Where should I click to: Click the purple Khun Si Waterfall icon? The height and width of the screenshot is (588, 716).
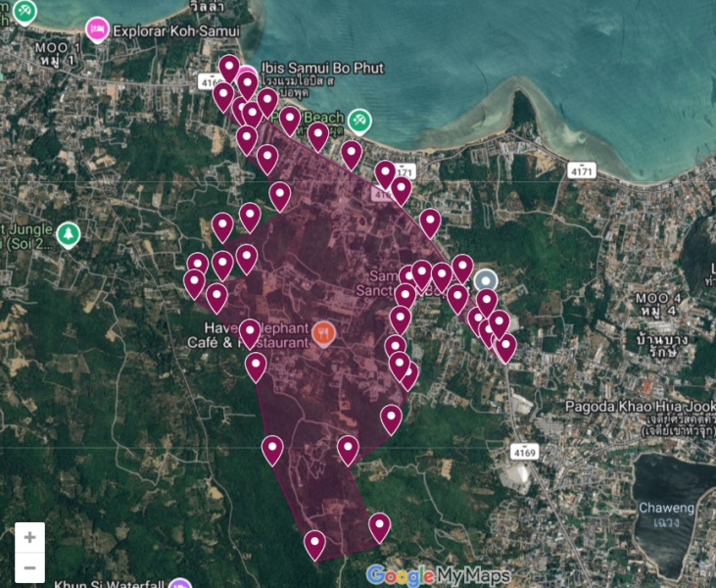pyautogui.click(x=178, y=583)
